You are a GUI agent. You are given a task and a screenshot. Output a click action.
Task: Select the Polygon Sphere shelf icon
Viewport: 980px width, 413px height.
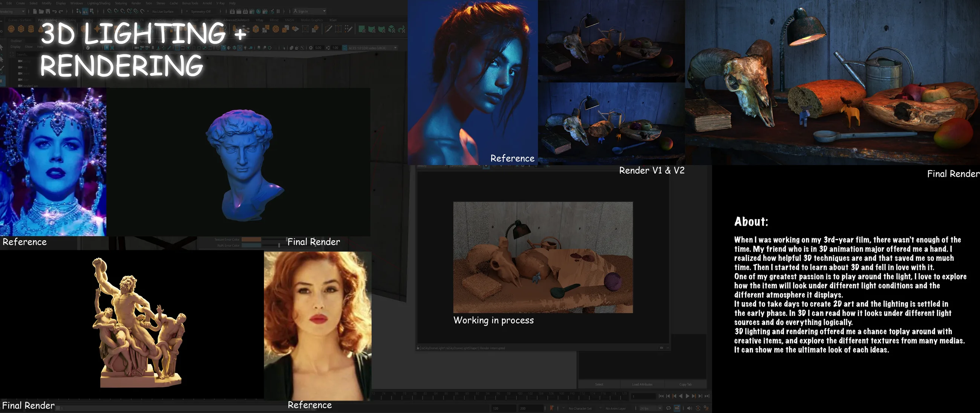coord(11,29)
